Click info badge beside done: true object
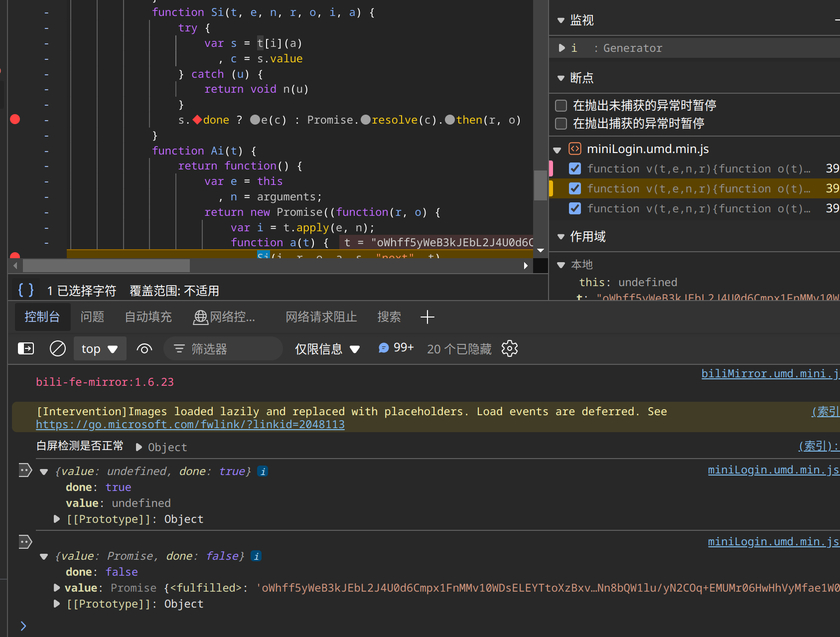 pyautogui.click(x=263, y=471)
